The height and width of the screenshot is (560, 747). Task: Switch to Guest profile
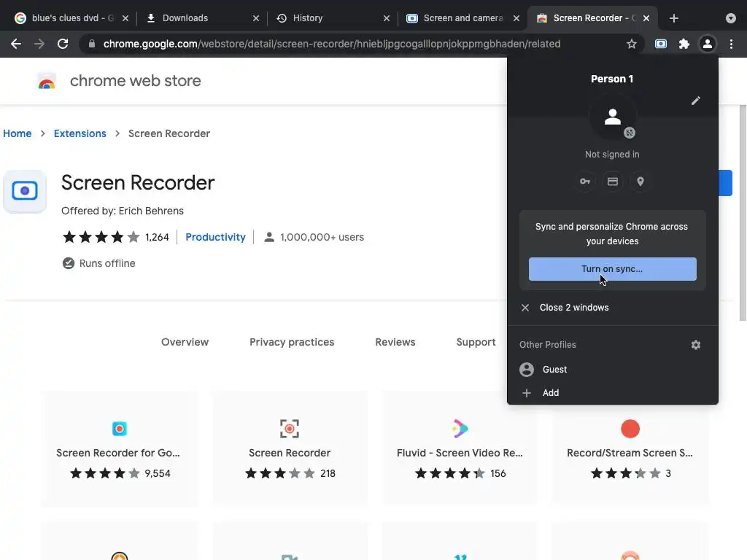point(612,370)
